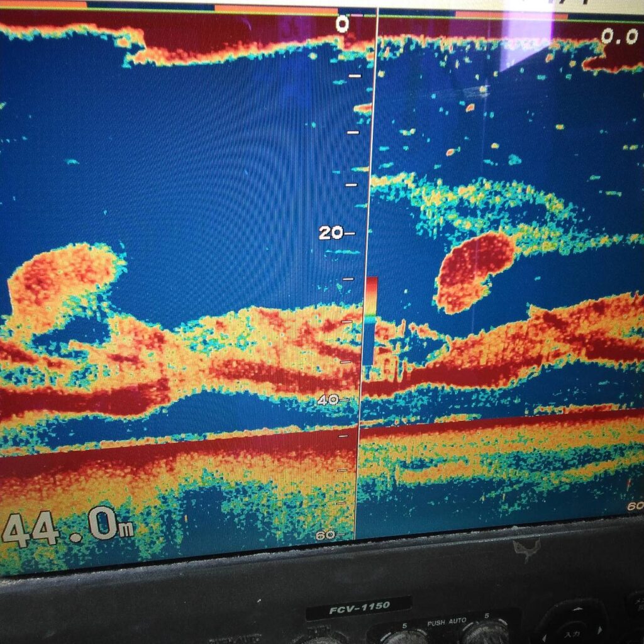Image resolution: width=644 pixels, height=644 pixels.
Task: Click the 0 marker atop center depth scale
Action: (342, 24)
